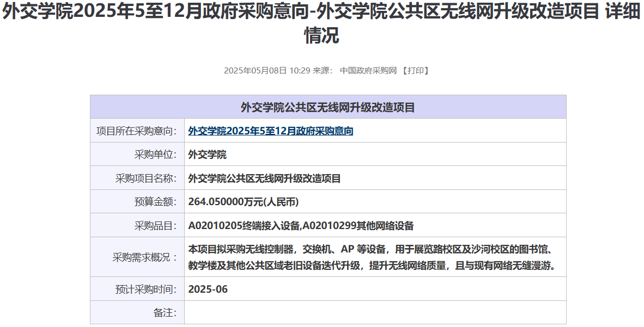Click the 外交学院 value in 采购单位 row
The image size is (644, 327).
pos(207,155)
